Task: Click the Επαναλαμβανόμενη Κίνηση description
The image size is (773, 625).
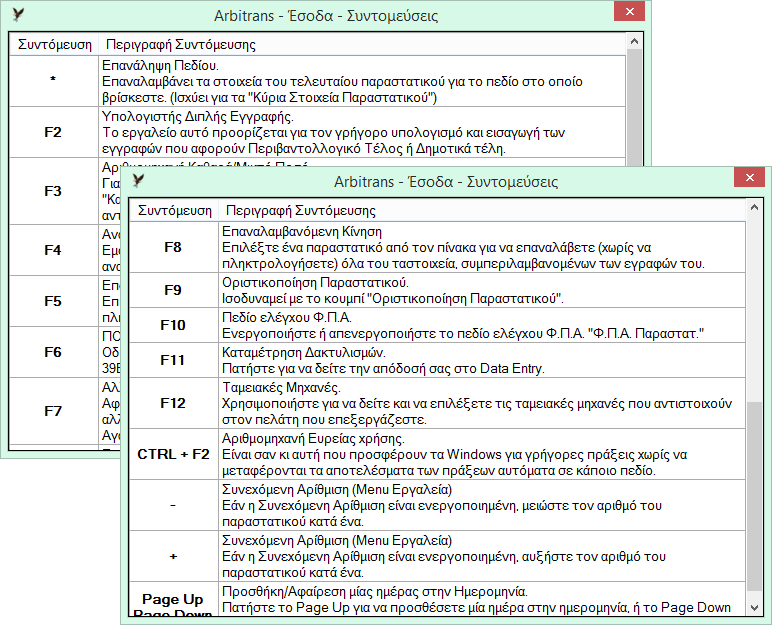Action: click(x=482, y=247)
